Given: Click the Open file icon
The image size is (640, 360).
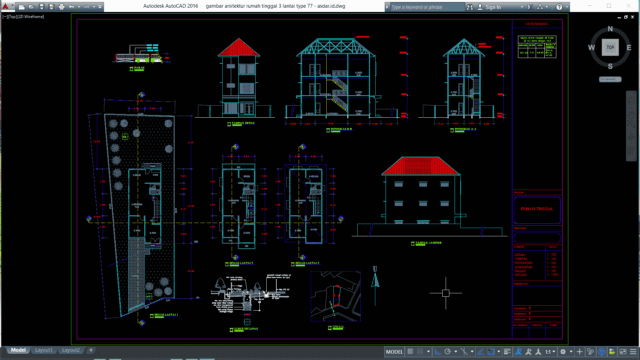Looking at the screenshot, I should tap(31, 7).
